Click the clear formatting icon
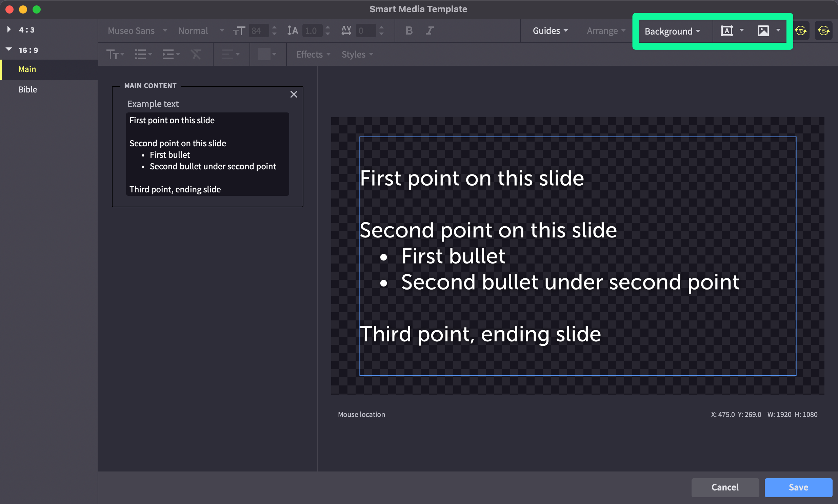Screen dimensions: 838x504 coord(196,54)
